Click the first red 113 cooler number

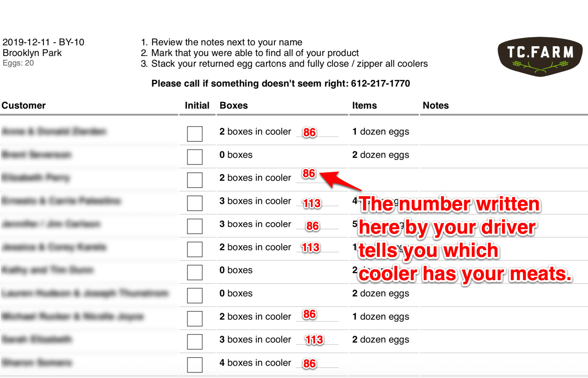coord(312,203)
